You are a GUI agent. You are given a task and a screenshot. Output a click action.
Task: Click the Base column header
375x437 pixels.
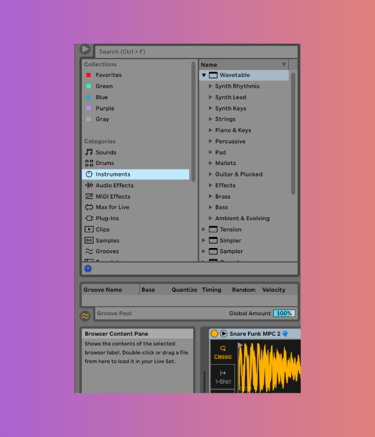click(x=148, y=290)
